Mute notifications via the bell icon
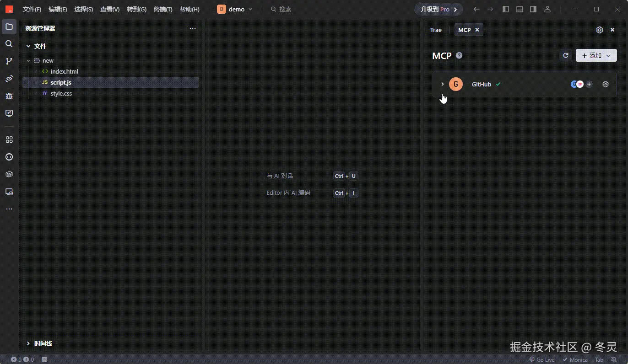The height and width of the screenshot is (364, 628). point(614,359)
